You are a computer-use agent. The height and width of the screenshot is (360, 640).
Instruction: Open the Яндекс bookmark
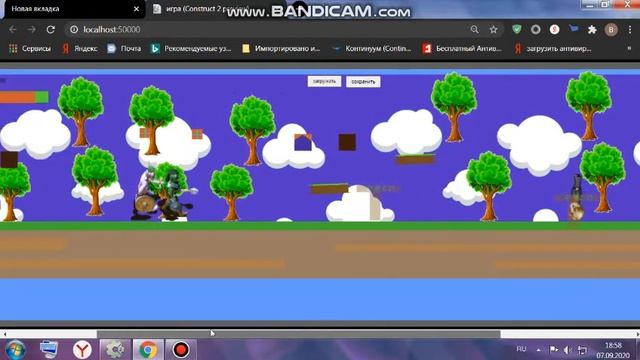[80, 49]
